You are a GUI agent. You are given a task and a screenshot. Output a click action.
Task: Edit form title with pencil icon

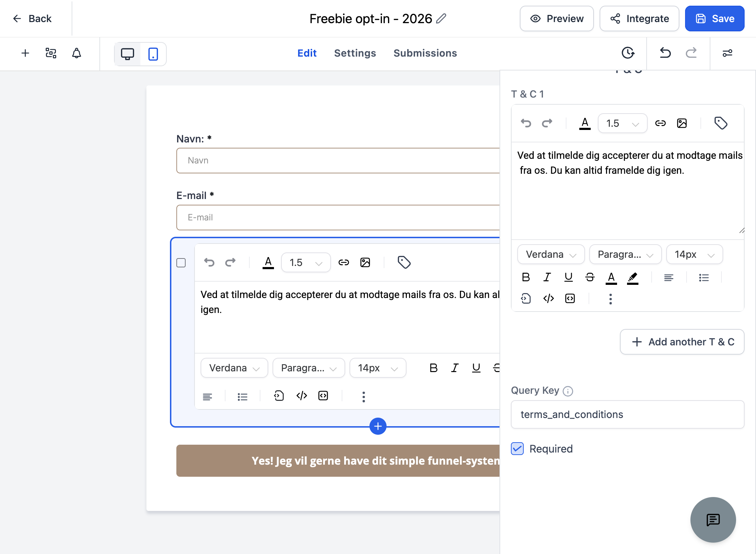(x=441, y=19)
